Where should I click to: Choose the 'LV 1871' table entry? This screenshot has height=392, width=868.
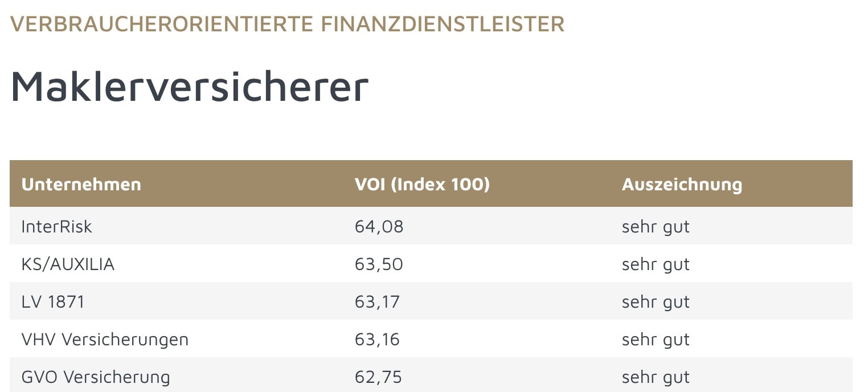pyautogui.click(x=53, y=302)
